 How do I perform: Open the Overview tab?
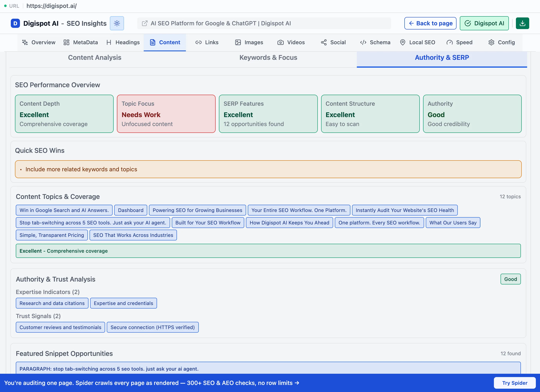[39, 42]
